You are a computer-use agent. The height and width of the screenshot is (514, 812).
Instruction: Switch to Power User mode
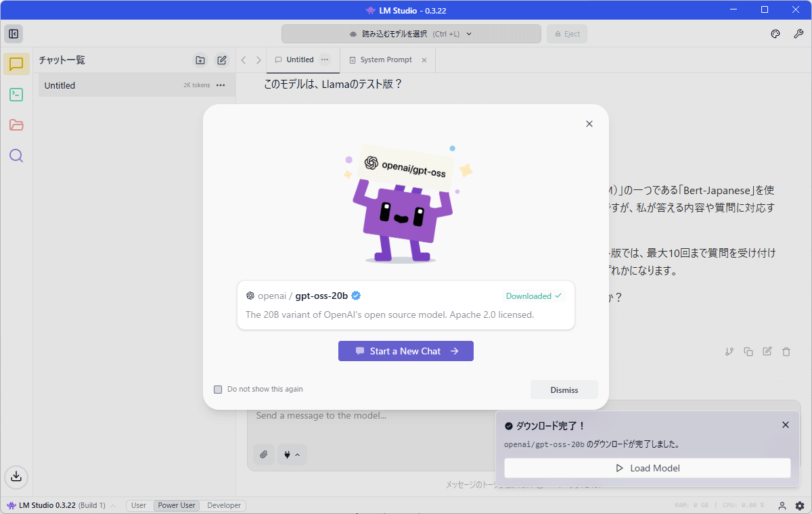(176, 505)
